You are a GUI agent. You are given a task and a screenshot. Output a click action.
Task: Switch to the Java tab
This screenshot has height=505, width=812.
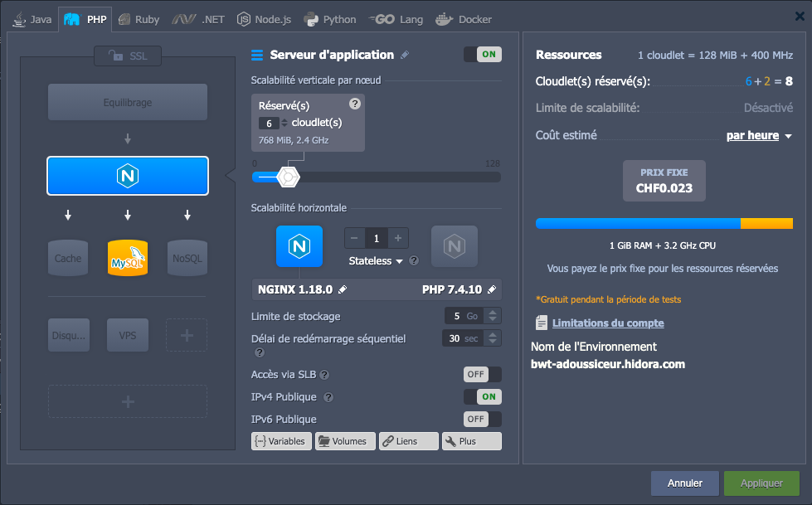point(33,20)
